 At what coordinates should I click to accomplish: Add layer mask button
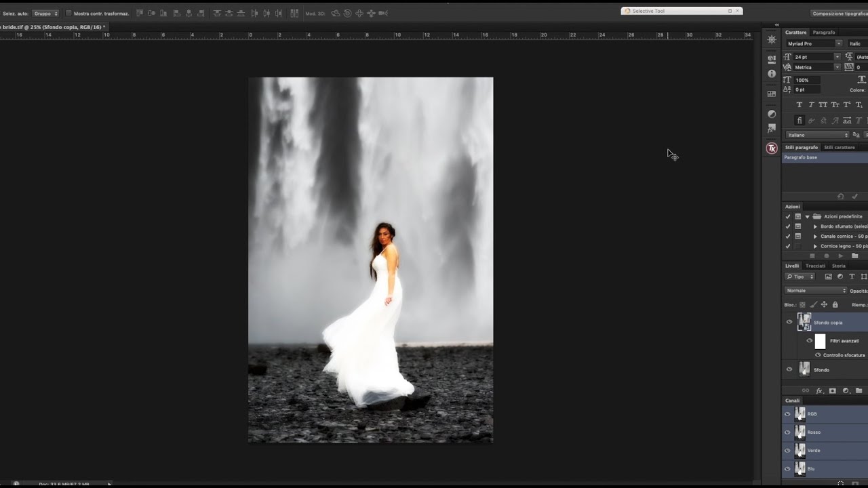(x=833, y=390)
